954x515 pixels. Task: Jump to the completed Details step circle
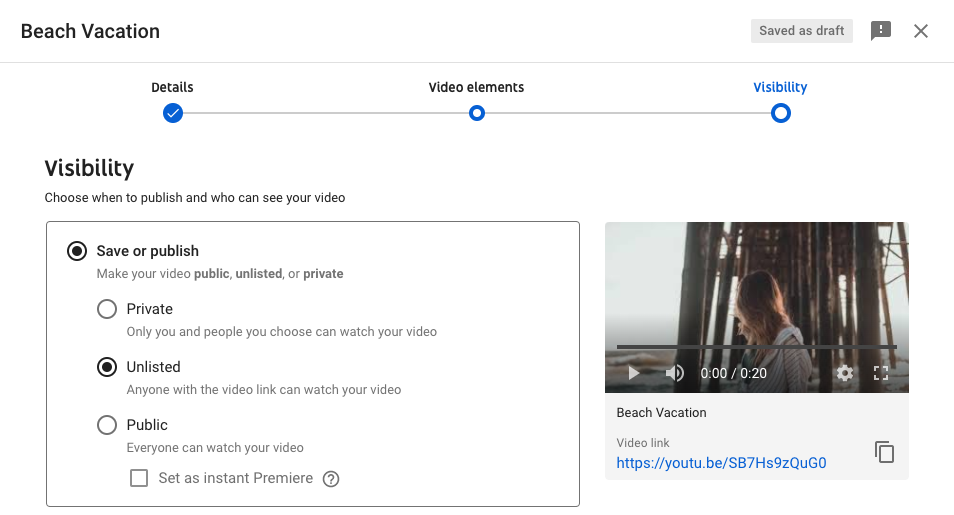tap(173, 113)
